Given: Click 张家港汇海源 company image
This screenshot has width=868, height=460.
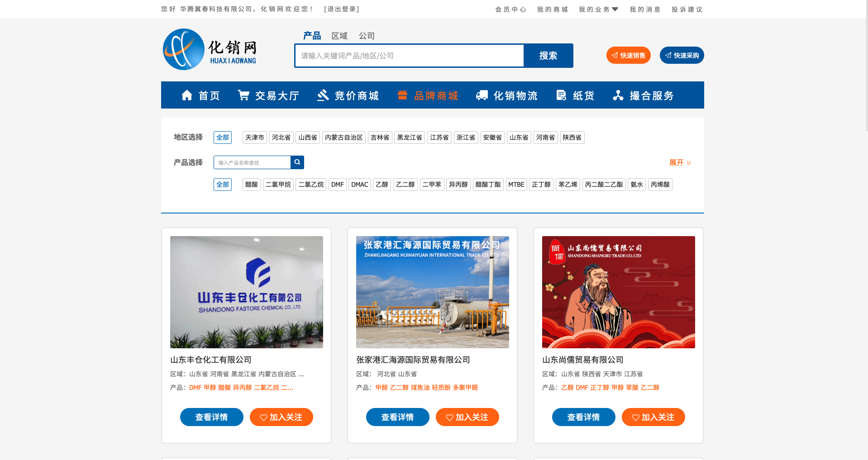Looking at the screenshot, I should [x=433, y=292].
